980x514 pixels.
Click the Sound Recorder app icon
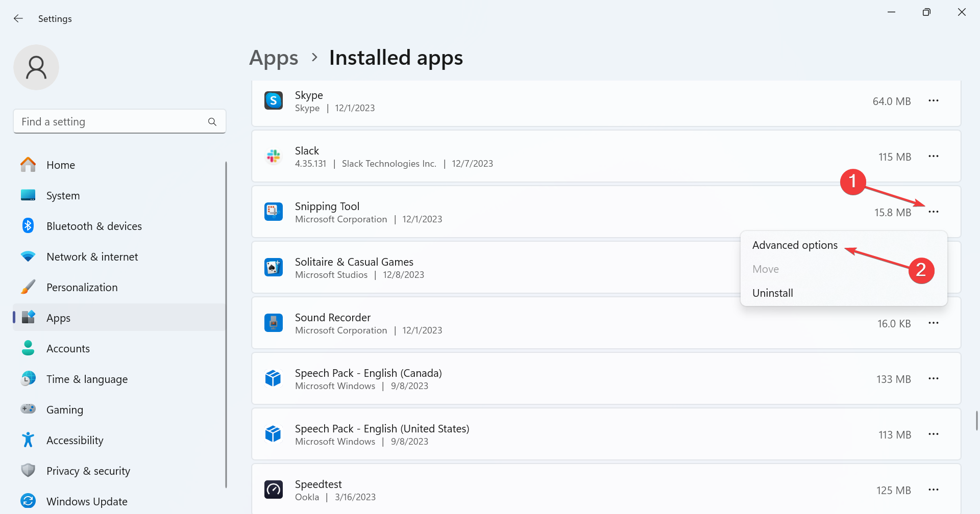pyautogui.click(x=274, y=323)
